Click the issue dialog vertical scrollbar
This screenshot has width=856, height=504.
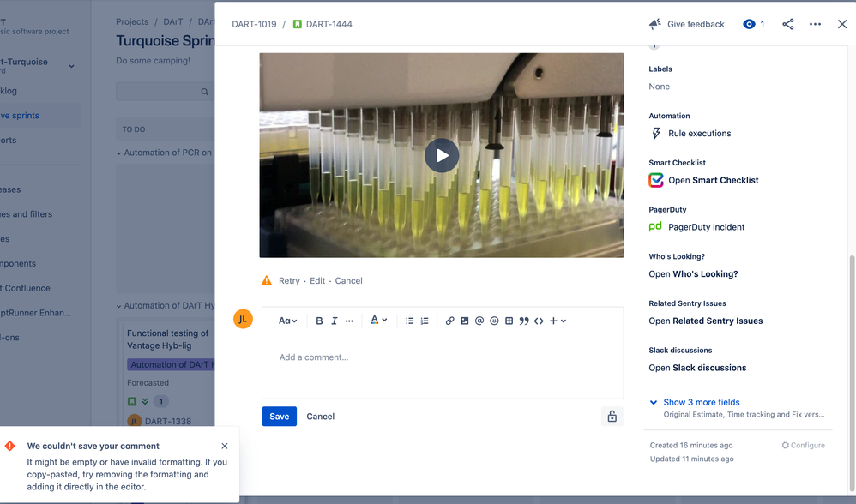point(853,371)
